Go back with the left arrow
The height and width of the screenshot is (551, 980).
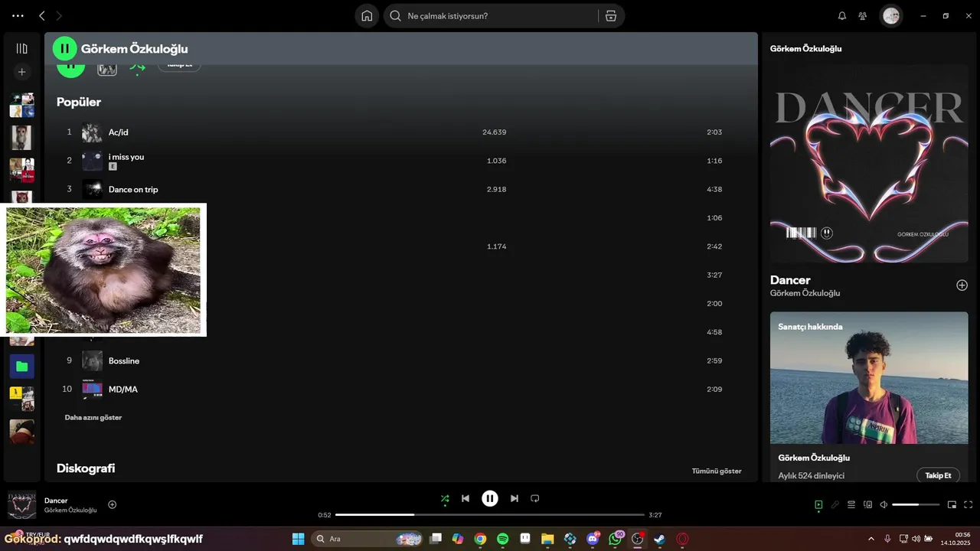[42, 15]
